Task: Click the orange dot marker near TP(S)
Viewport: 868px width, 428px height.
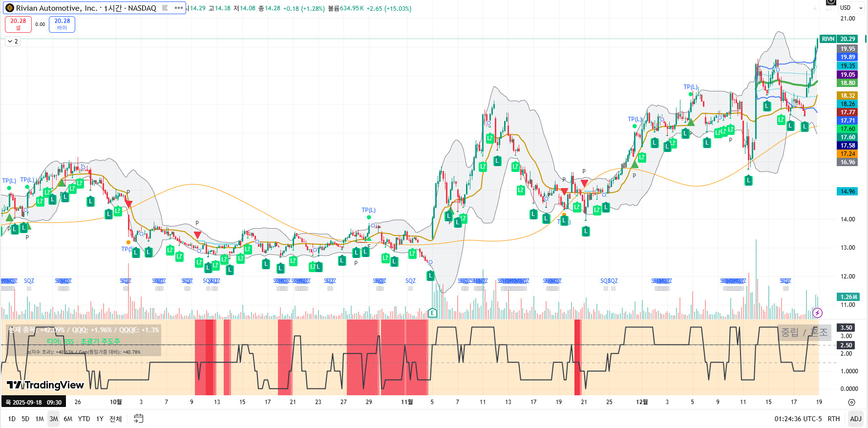Action: (x=128, y=242)
